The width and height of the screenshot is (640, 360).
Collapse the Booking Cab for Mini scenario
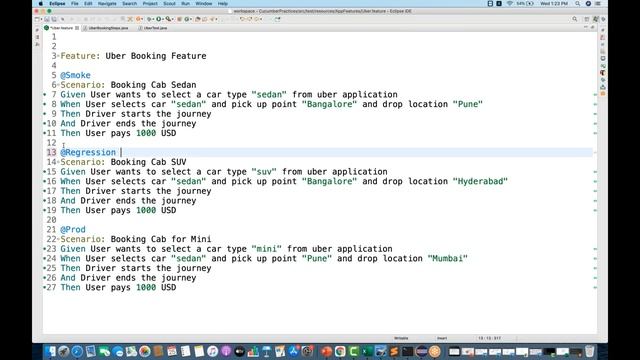coord(58,240)
